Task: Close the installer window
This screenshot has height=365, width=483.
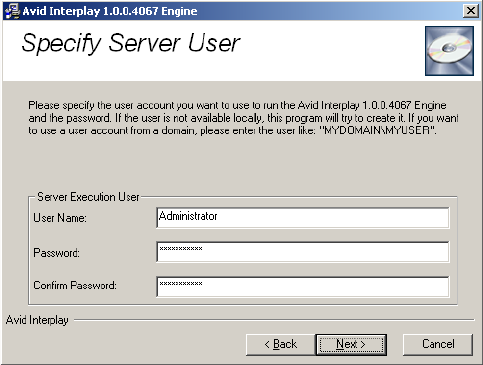Action: pyautogui.click(x=471, y=11)
